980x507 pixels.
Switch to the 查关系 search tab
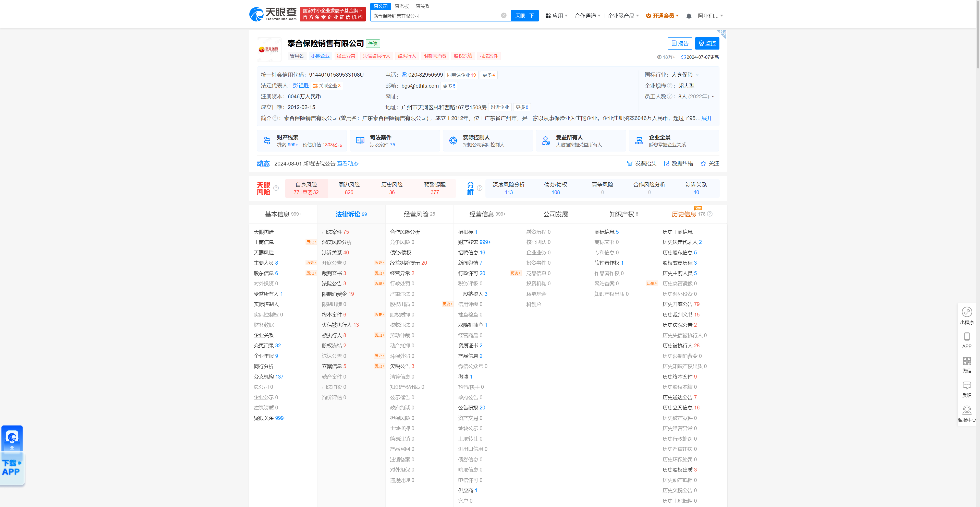[422, 6]
